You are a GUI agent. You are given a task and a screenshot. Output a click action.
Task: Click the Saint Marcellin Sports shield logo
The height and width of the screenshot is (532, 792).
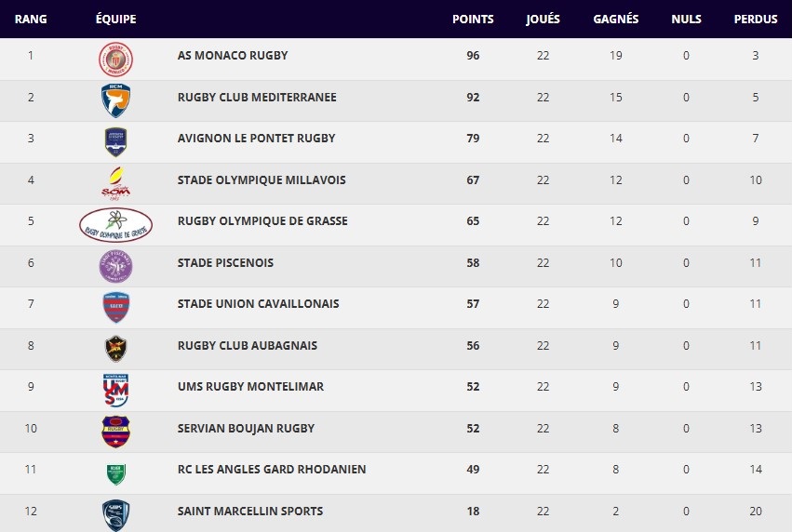115,513
